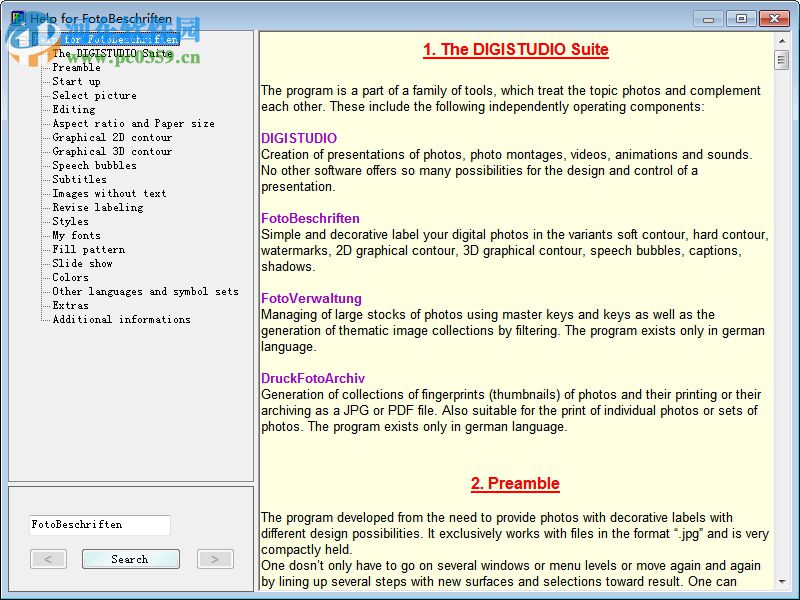Click the FotoBeschriften search text field
Viewport: 800px width, 600px height.
(99, 525)
